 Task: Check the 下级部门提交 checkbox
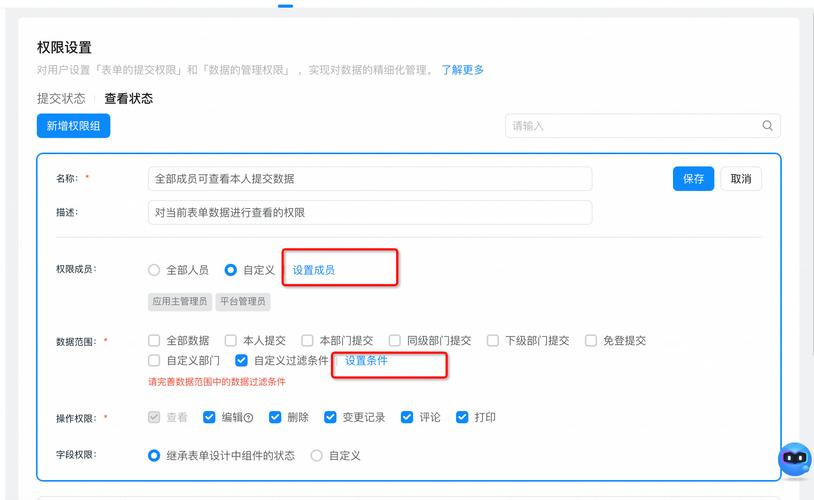pos(493,341)
